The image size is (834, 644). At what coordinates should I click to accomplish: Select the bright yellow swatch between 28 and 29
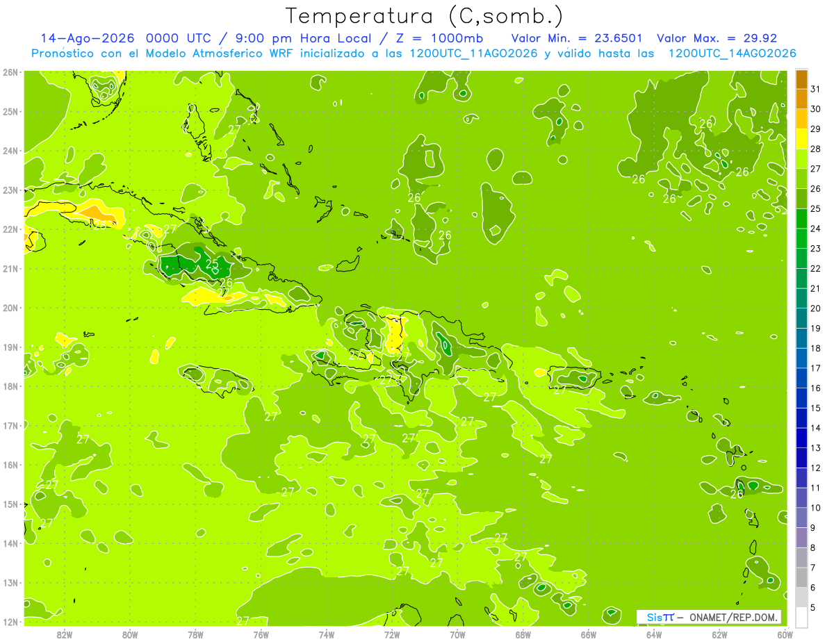801,140
